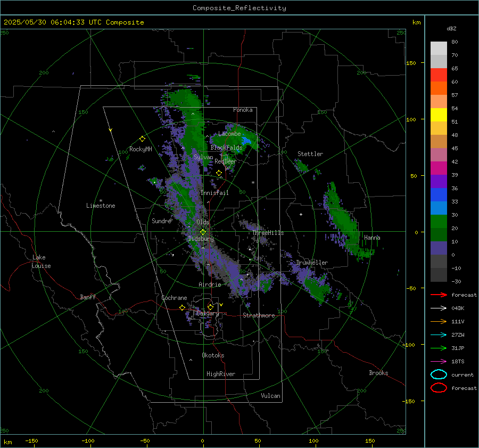Screen dimensions: 479x448
Task: Click the dBZ legend heading
Action: click(x=451, y=29)
